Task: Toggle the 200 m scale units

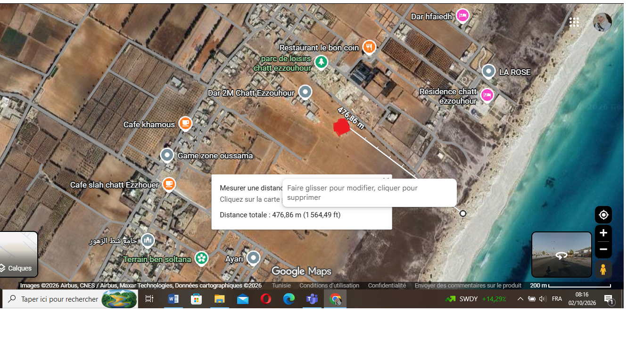Action: (570, 286)
